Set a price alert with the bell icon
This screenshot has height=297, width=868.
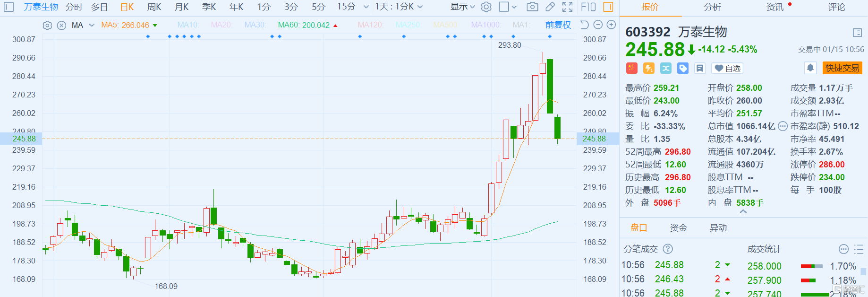pyautogui.click(x=810, y=68)
